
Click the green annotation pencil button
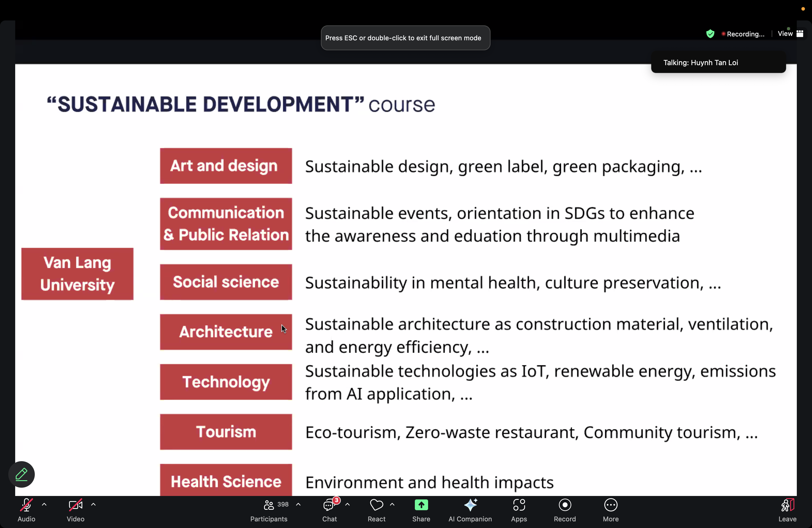pos(22,474)
